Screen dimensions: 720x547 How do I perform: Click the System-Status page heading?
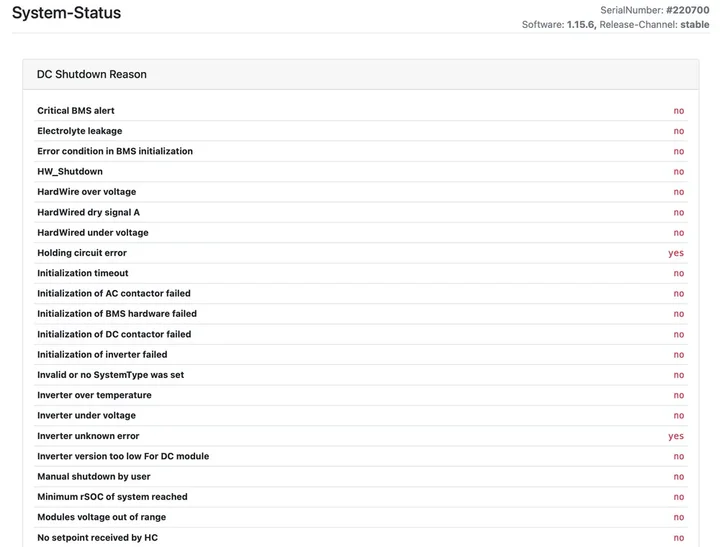[66, 13]
